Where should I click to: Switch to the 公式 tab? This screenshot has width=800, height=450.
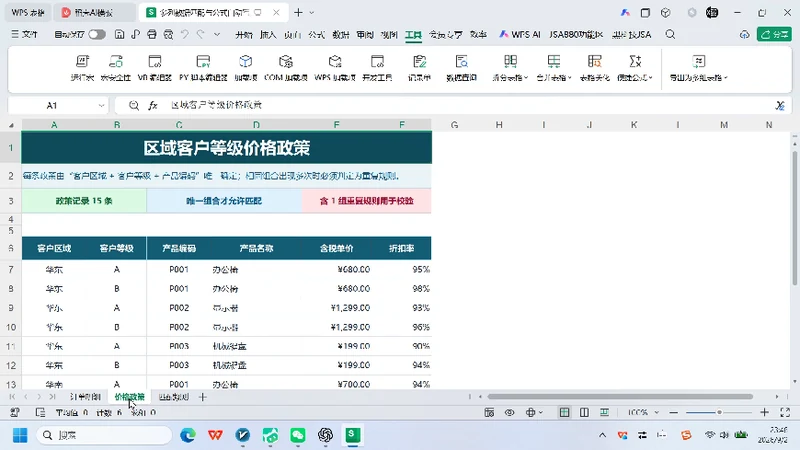coord(316,35)
